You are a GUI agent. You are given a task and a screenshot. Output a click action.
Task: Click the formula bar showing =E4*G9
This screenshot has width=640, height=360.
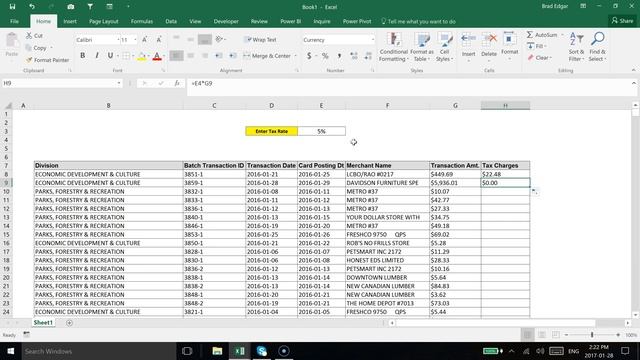[x=408, y=83]
